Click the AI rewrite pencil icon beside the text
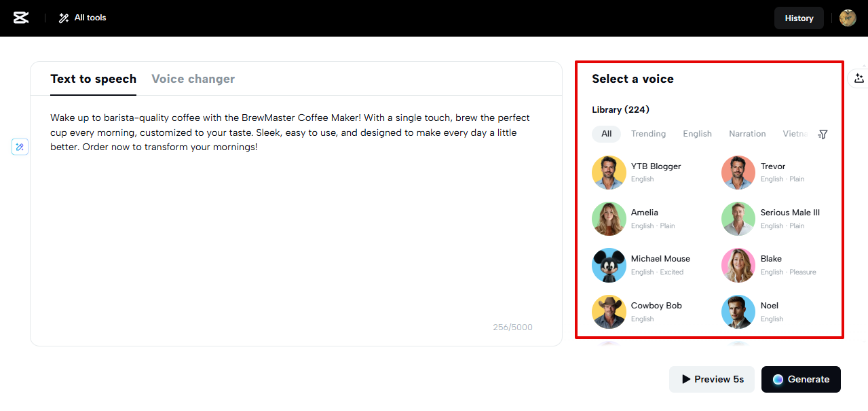 click(20, 147)
